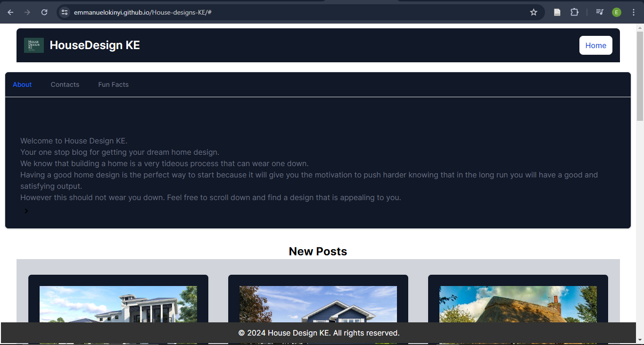Open the media controls icon in toolbar

pos(600,12)
